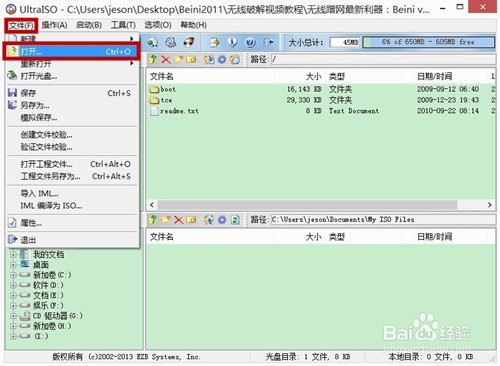Viewport: 500px width, 366px height.
Task: Select the tce folder row
Action: coord(321,100)
